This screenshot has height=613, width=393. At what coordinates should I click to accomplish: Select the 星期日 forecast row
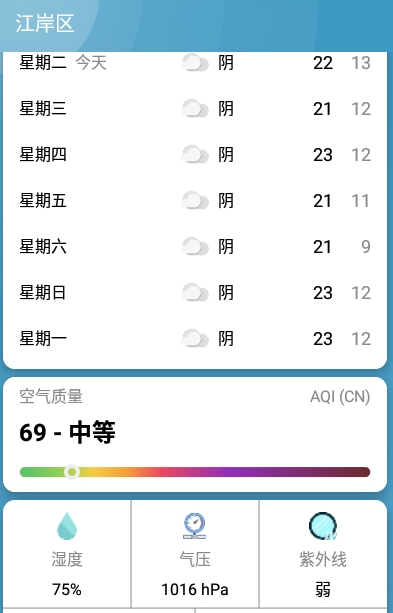coord(195,293)
